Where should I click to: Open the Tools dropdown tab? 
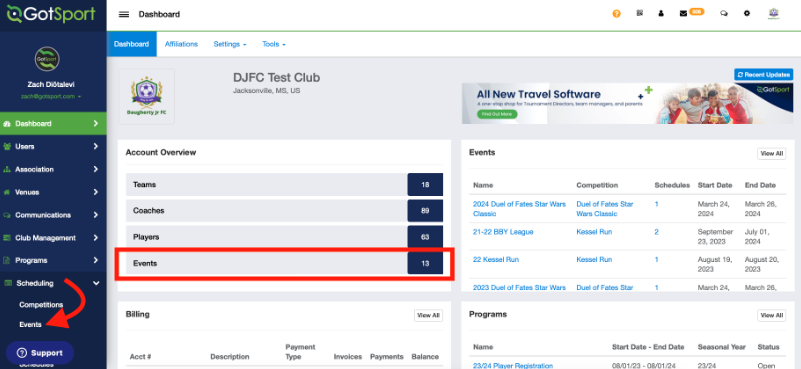click(274, 44)
